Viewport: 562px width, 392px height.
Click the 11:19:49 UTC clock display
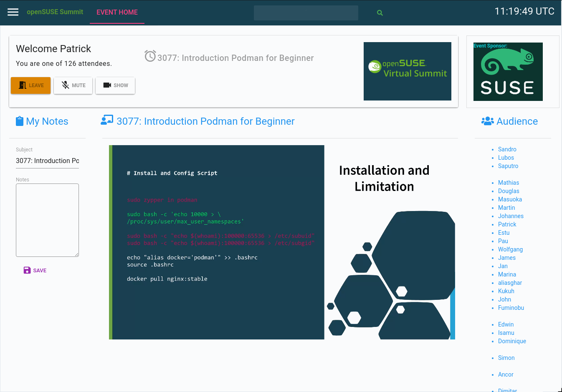[x=524, y=11]
